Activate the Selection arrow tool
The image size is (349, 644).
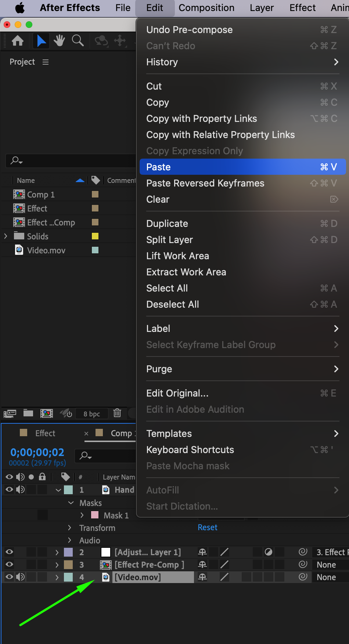click(x=42, y=41)
